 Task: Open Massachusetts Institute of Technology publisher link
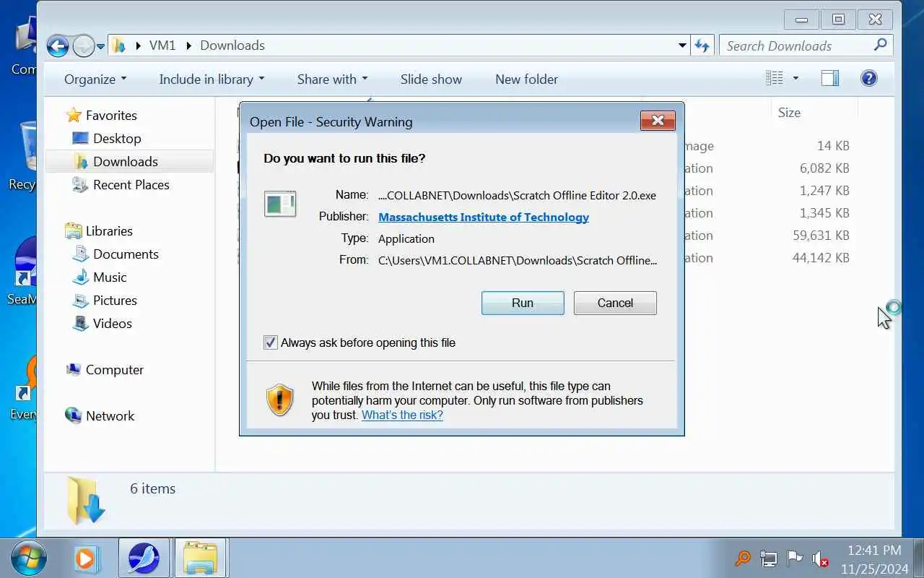(484, 217)
